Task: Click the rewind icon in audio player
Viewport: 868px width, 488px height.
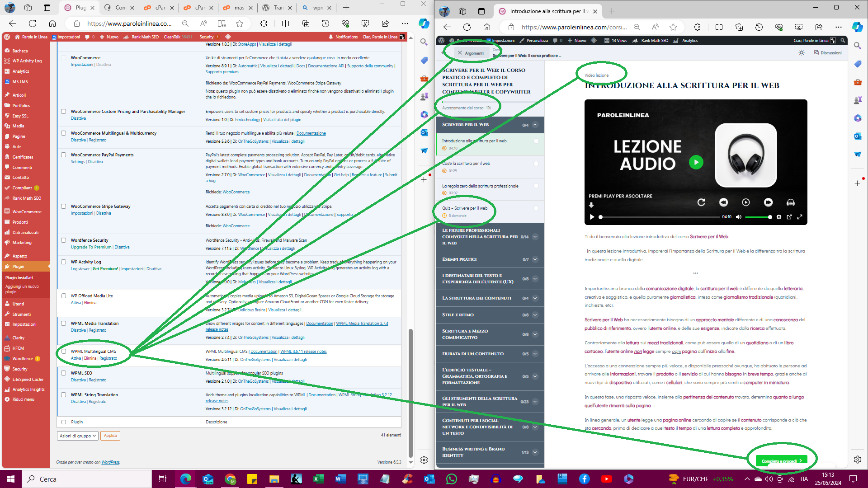Action: (x=723, y=202)
